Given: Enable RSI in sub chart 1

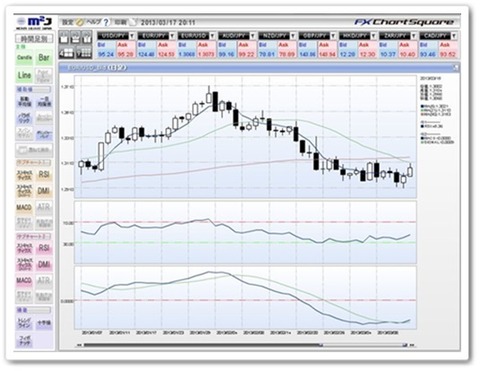Looking at the screenshot, I should coord(44,174).
